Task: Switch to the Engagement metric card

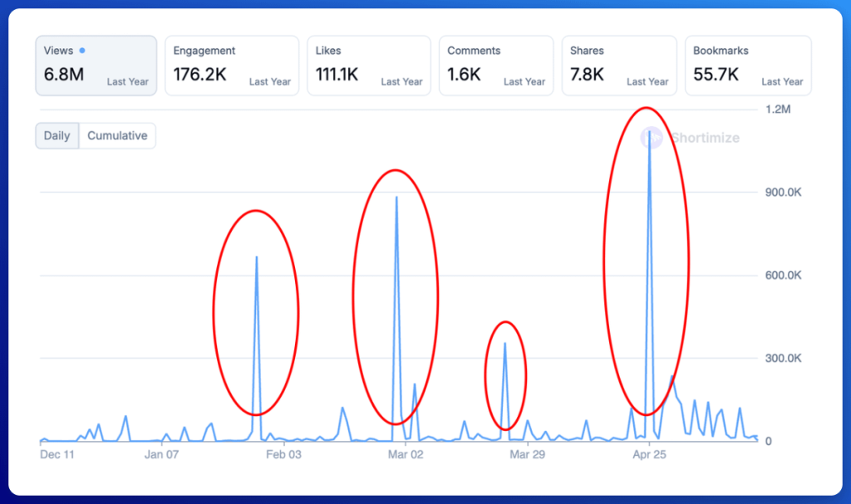Action: (x=232, y=65)
